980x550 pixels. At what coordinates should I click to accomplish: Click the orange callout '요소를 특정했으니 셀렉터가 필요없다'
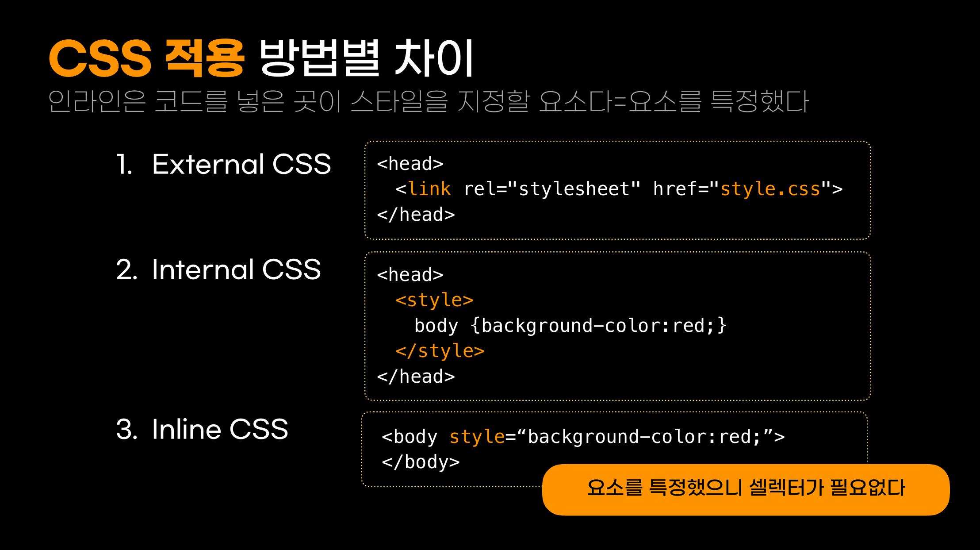pos(746,489)
